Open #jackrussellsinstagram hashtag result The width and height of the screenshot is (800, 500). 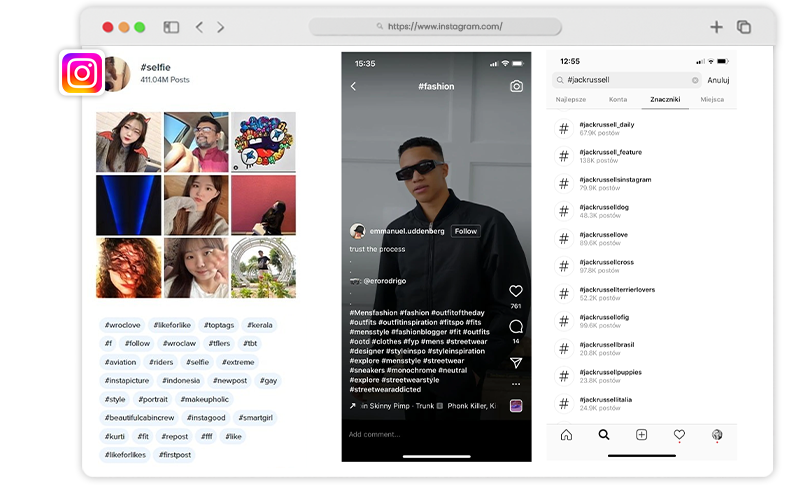coord(642,184)
